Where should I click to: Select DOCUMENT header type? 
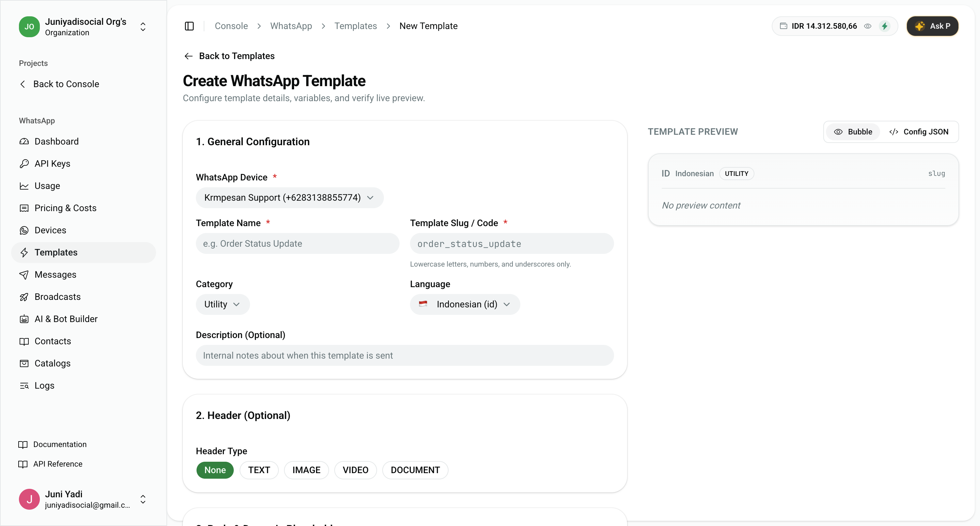[415, 470]
